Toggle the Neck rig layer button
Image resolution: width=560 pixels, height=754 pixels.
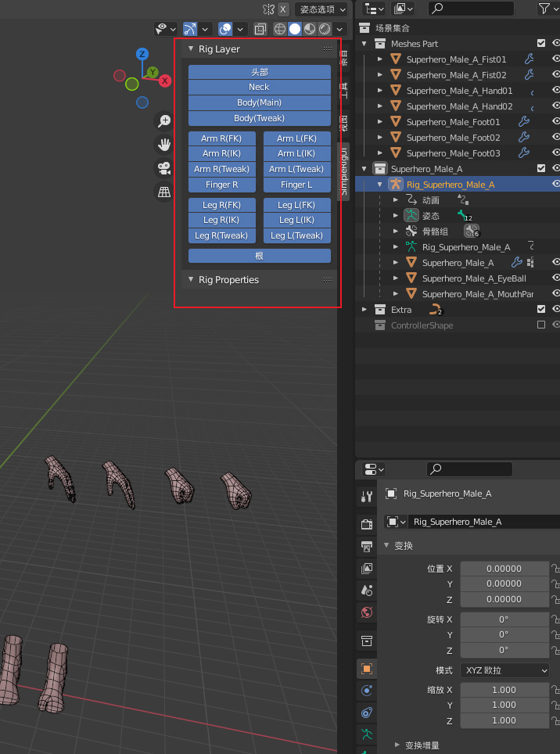[260, 87]
